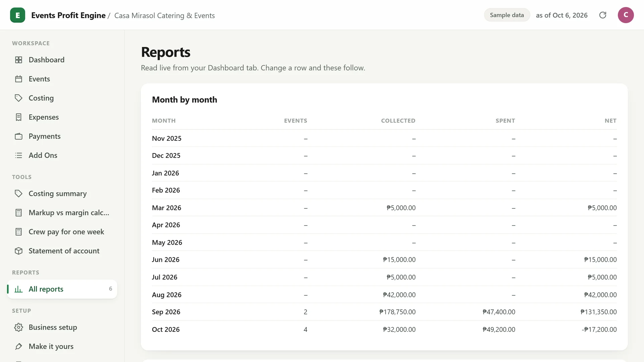Image resolution: width=644 pixels, height=362 pixels.
Task: Click the ₱178,750.00 collected value
Action: tap(397, 312)
